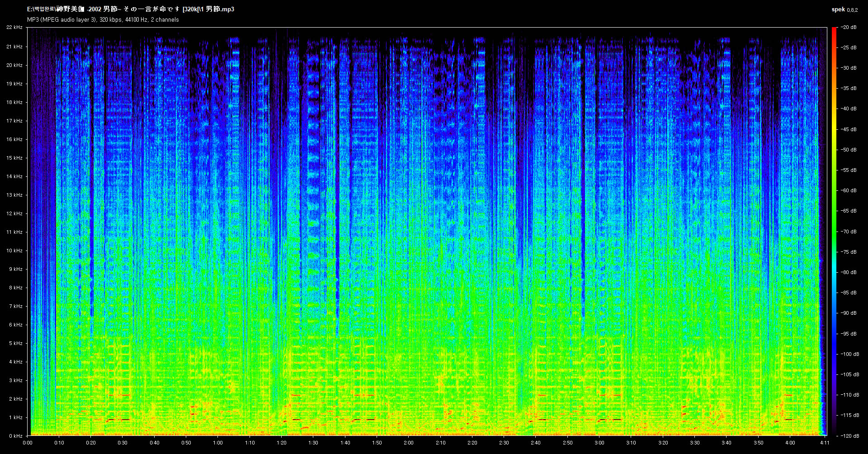Click the -20 dB scale label

849,27
